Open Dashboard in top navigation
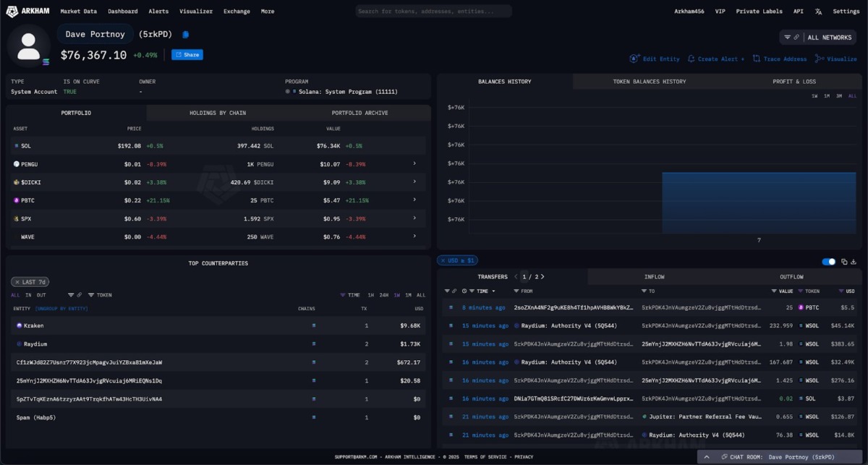 click(x=122, y=12)
